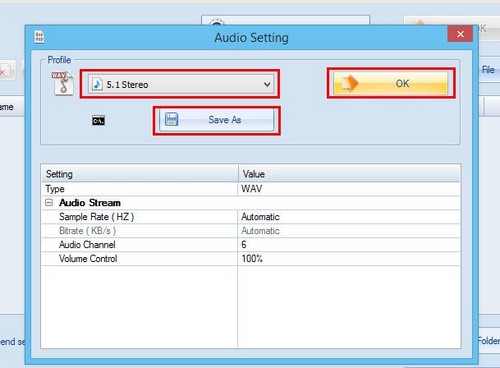Viewport: 500px width, 368px height.
Task: Click the orange arrow icon on OK button
Action: tap(349, 83)
